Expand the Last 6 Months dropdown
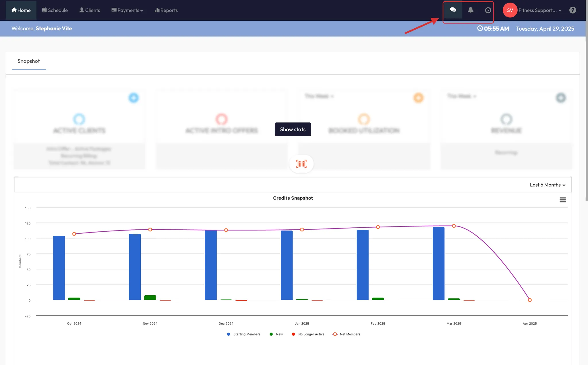Screen dimensions: 588x365 tap(547, 185)
